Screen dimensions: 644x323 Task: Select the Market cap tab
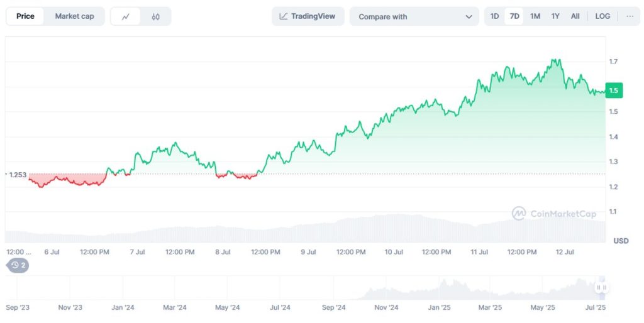[x=74, y=16]
